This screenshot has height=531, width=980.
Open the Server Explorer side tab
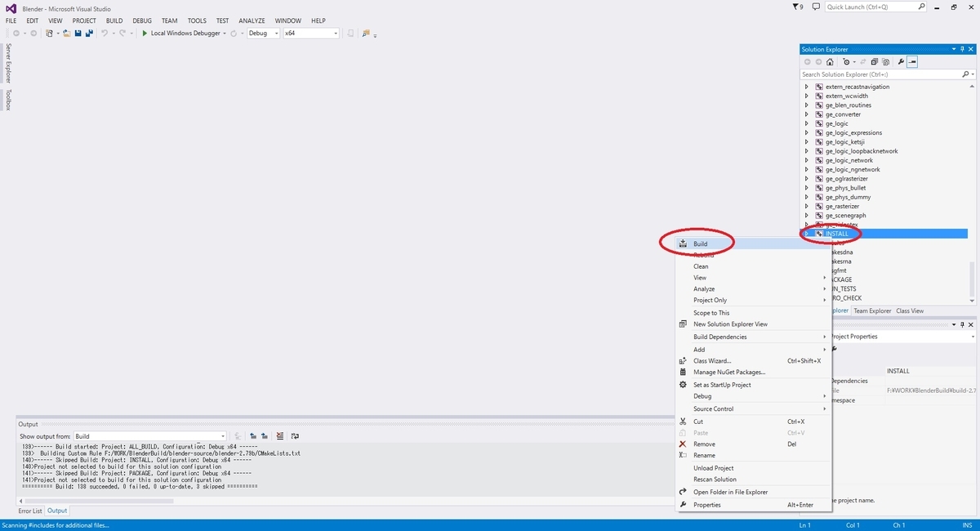tap(8, 63)
